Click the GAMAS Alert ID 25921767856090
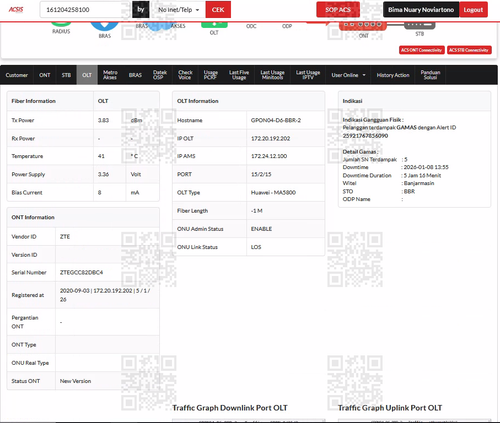Viewport: 500px width, 423px height. 365,136
